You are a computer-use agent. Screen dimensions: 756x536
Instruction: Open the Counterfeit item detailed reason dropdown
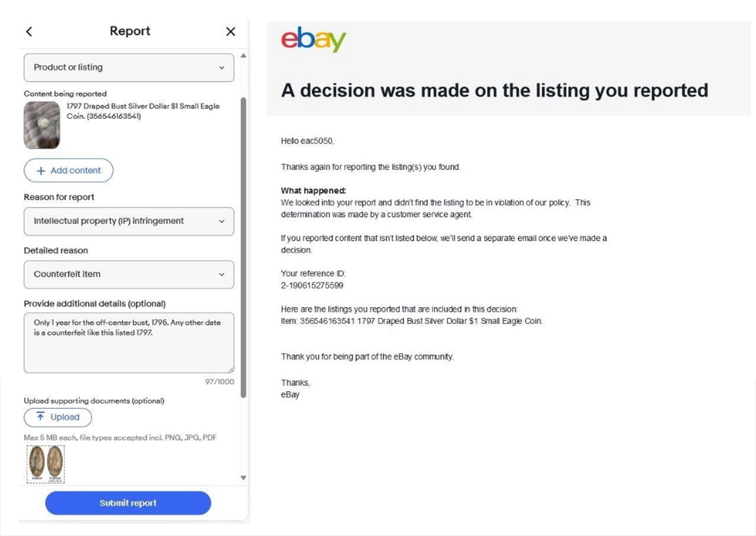129,274
